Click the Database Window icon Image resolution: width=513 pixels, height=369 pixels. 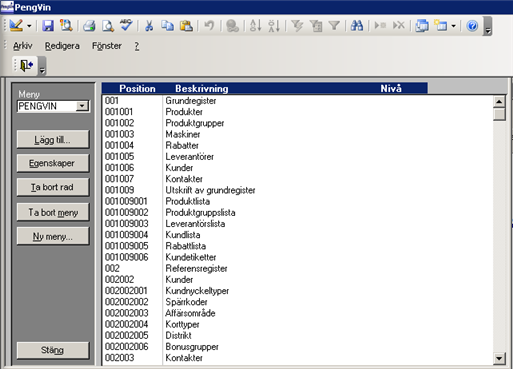[422, 26]
